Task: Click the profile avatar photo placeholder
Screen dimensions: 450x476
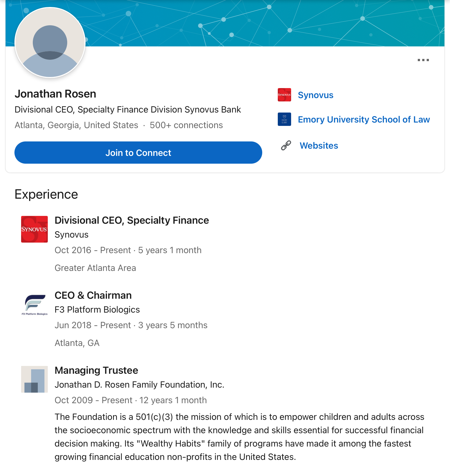Action: [50, 43]
